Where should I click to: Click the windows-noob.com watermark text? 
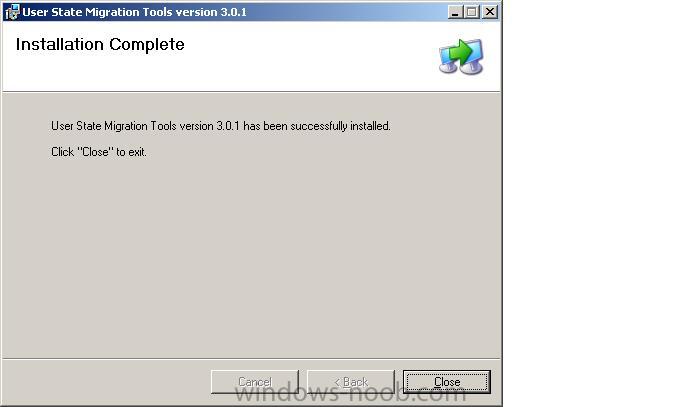(x=350, y=393)
